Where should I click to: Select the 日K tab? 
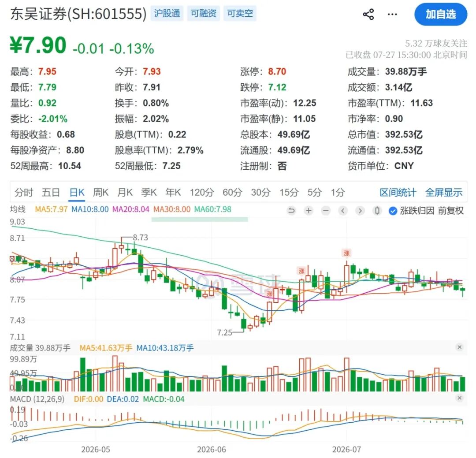[x=77, y=192]
